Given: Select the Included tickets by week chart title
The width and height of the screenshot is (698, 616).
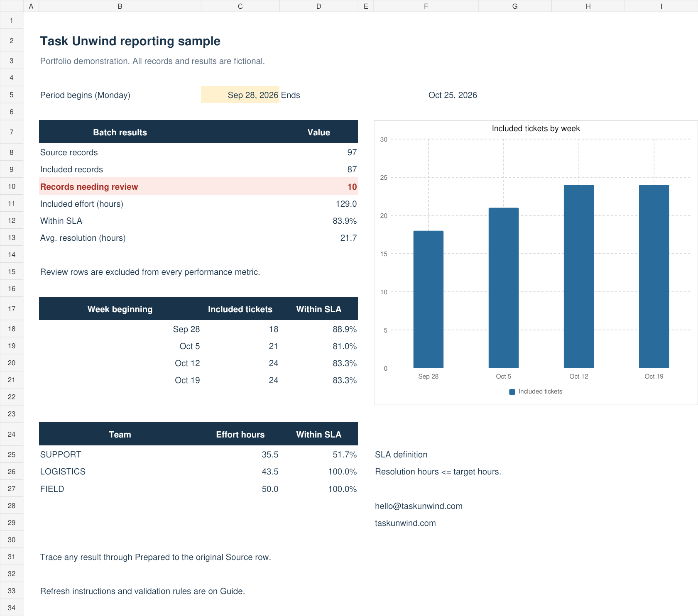Looking at the screenshot, I should [x=536, y=129].
